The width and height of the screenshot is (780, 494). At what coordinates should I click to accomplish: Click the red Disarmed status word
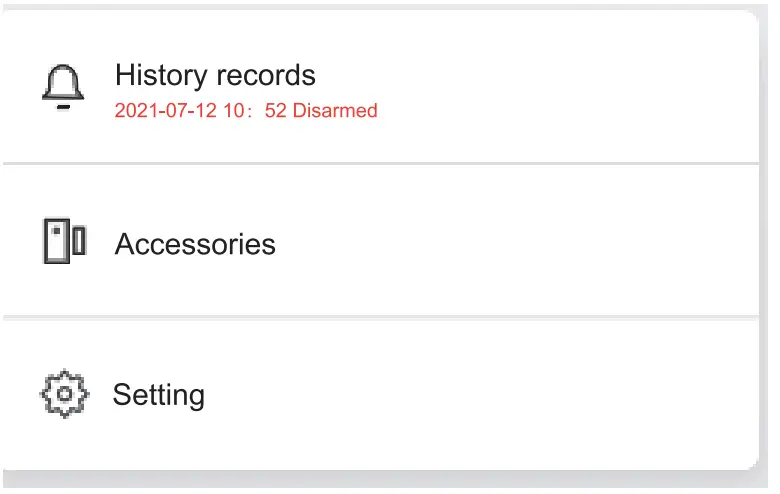pyautogui.click(x=335, y=111)
